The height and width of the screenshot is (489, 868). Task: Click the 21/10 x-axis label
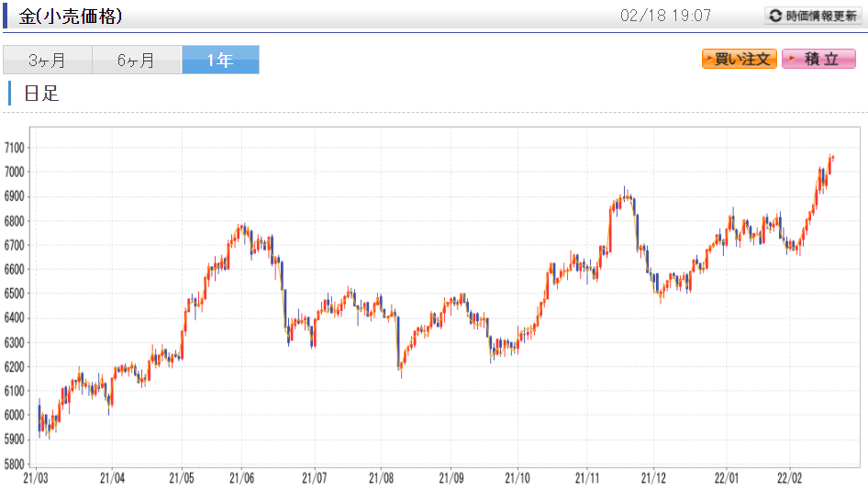tap(517, 478)
